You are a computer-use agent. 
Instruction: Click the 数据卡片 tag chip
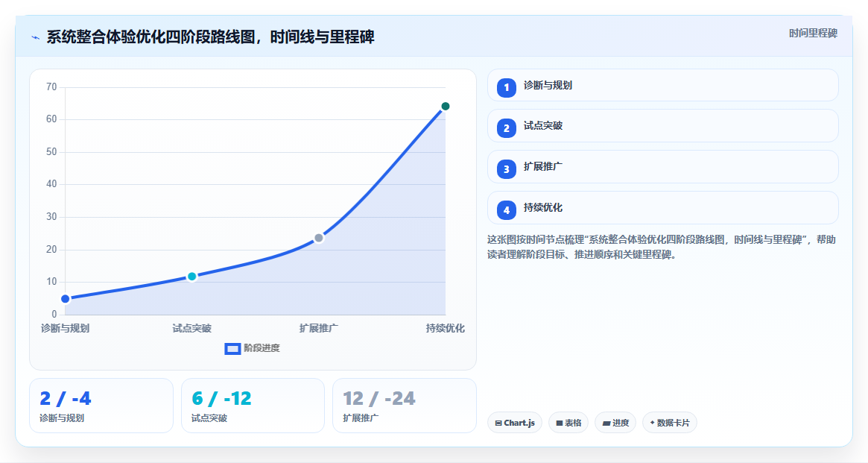click(670, 423)
